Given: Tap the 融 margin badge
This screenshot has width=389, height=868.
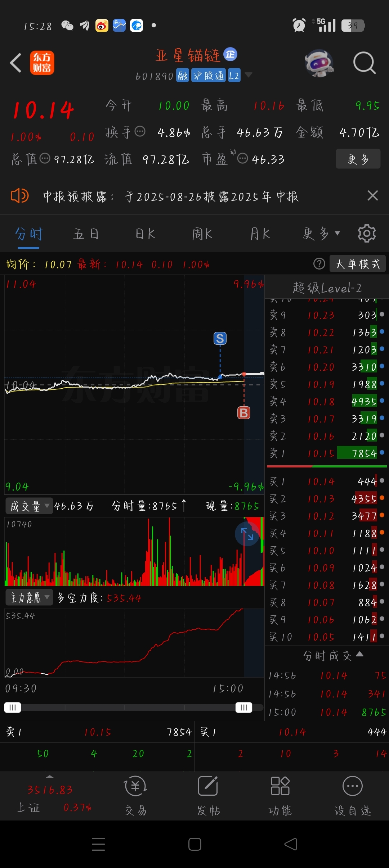Looking at the screenshot, I should pyautogui.click(x=183, y=76).
